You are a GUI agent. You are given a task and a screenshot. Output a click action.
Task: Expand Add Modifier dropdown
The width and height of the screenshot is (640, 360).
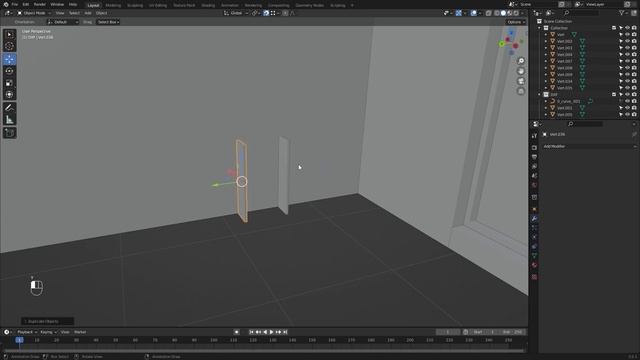pos(589,146)
